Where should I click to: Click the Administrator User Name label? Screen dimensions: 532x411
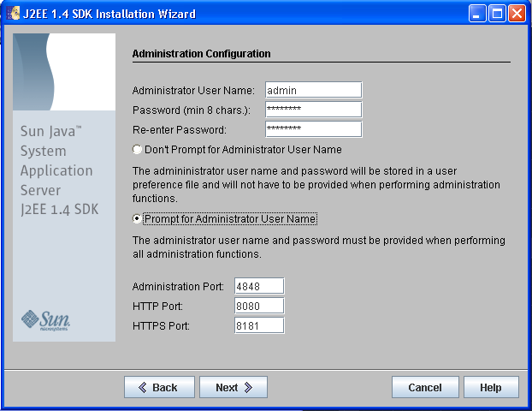pyautogui.click(x=193, y=91)
